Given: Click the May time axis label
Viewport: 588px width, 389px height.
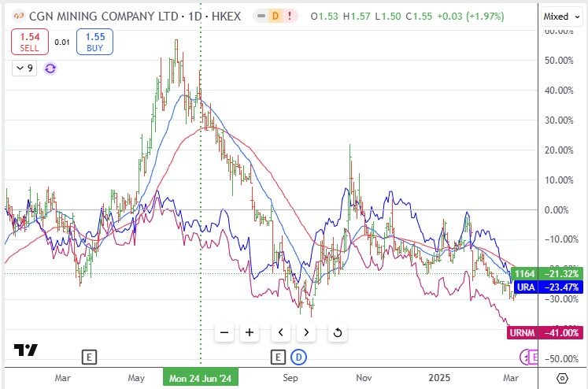Looking at the screenshot, I should [x=135, y=378].
